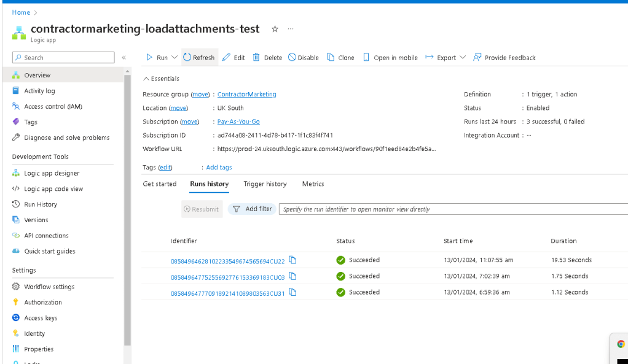
Task: Click move link next to Location
Action: click(178, 108)
